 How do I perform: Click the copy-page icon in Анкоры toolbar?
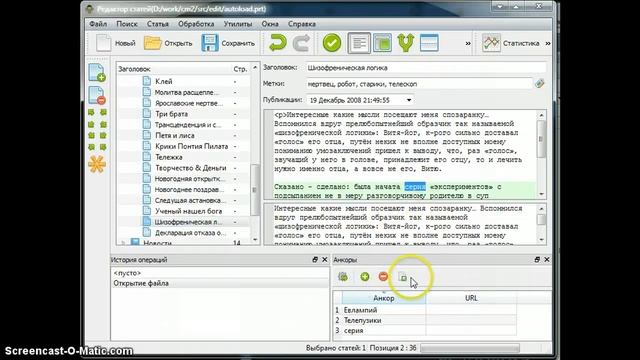[x=402, y=277]
